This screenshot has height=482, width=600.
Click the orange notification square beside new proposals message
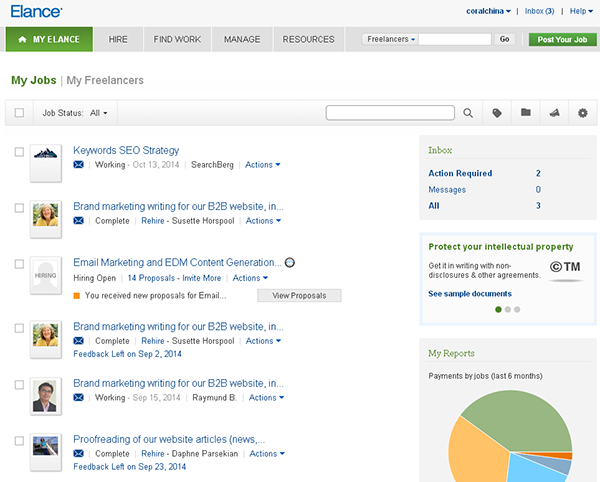[x=77, y=296]
